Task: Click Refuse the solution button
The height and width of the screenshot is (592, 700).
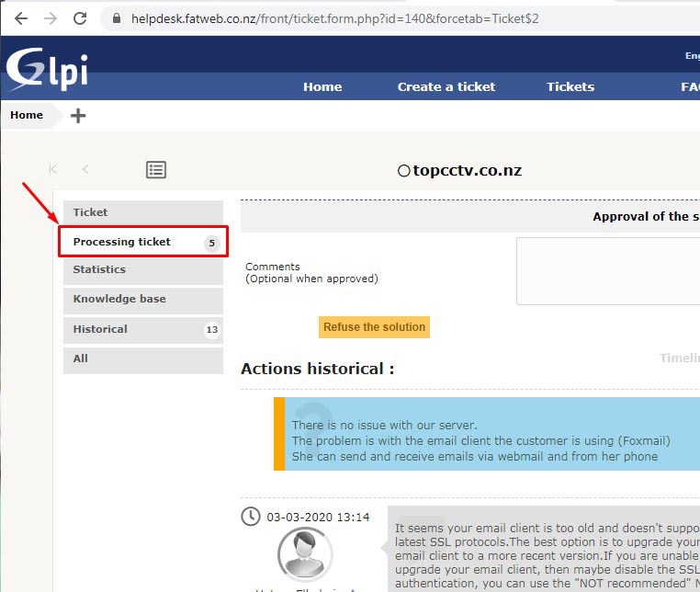Action: pos(374,327)
